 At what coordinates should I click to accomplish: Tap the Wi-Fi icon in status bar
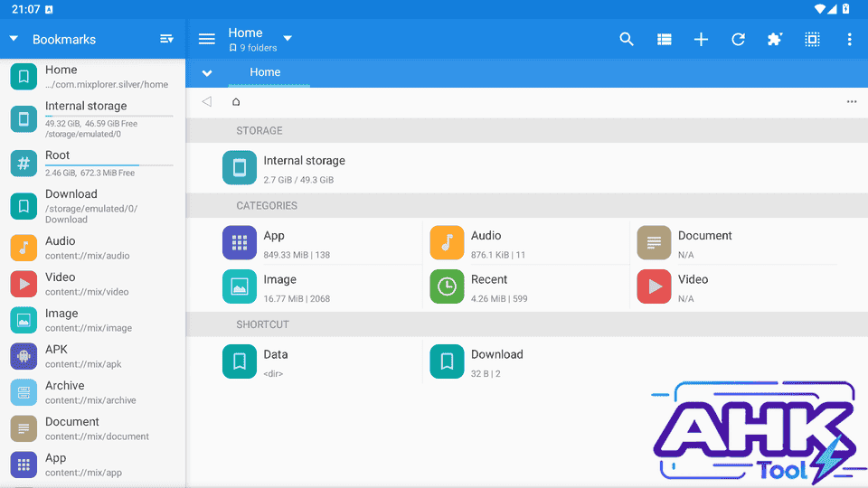pyautogui.click(x=820, y=9)
